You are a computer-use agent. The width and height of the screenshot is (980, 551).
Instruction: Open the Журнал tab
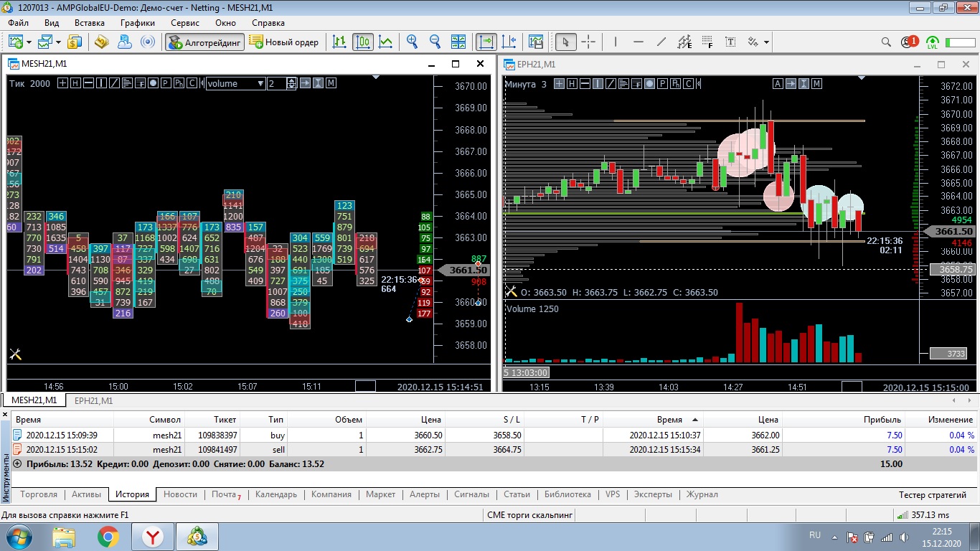pos(702,494)
